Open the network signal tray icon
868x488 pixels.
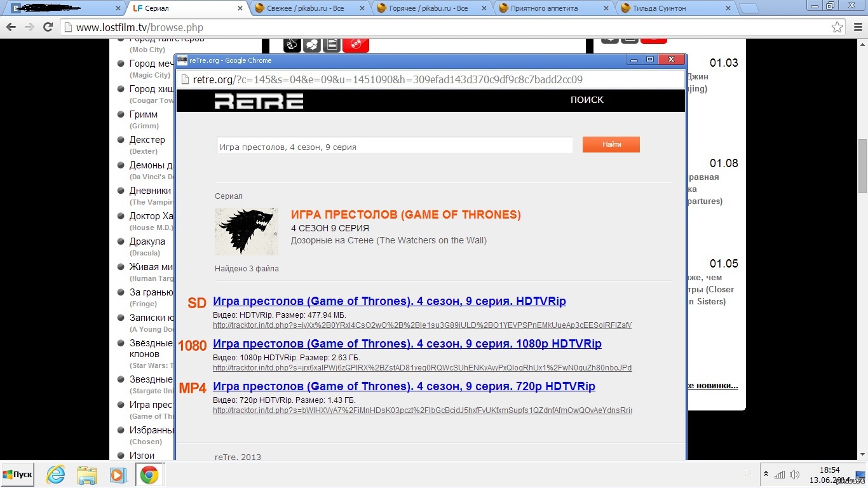point(779,474)
